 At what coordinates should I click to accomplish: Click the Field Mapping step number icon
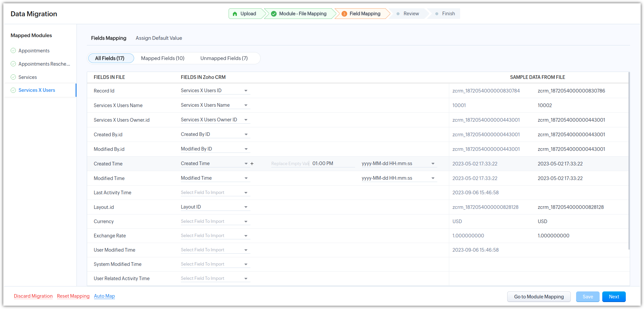pyautogui.click(x=344, y=14)
